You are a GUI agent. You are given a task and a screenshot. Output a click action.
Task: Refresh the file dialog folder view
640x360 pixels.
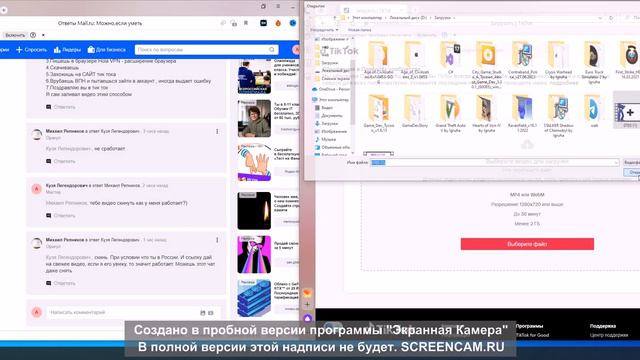tap(611, 18)
